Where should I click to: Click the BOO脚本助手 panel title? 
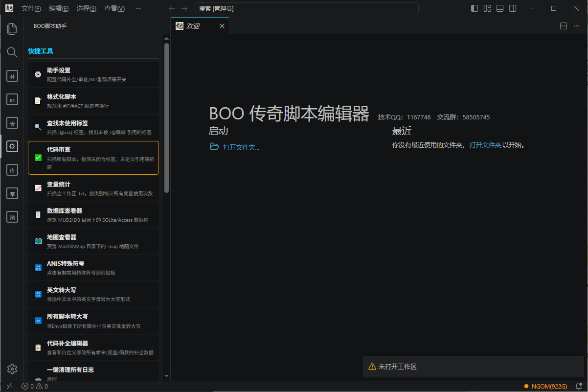pyautogui.click(x=50, y=26)
